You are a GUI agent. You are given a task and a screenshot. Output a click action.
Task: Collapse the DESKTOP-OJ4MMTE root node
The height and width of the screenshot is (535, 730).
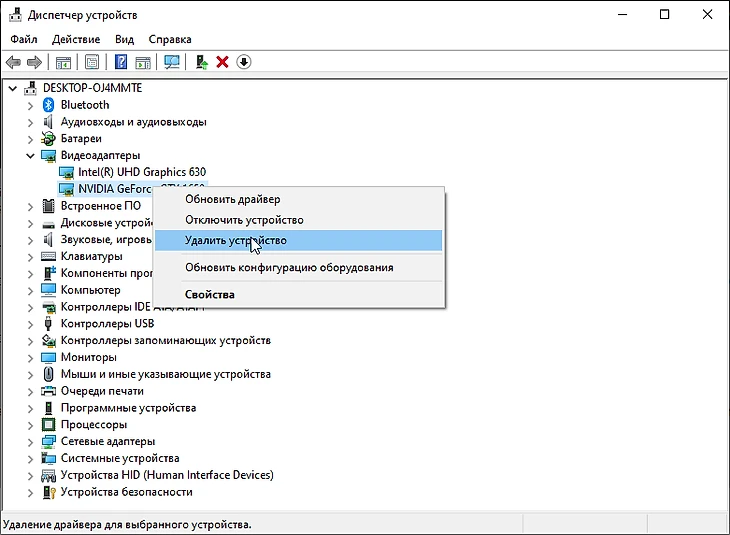(x=13, y=88)
